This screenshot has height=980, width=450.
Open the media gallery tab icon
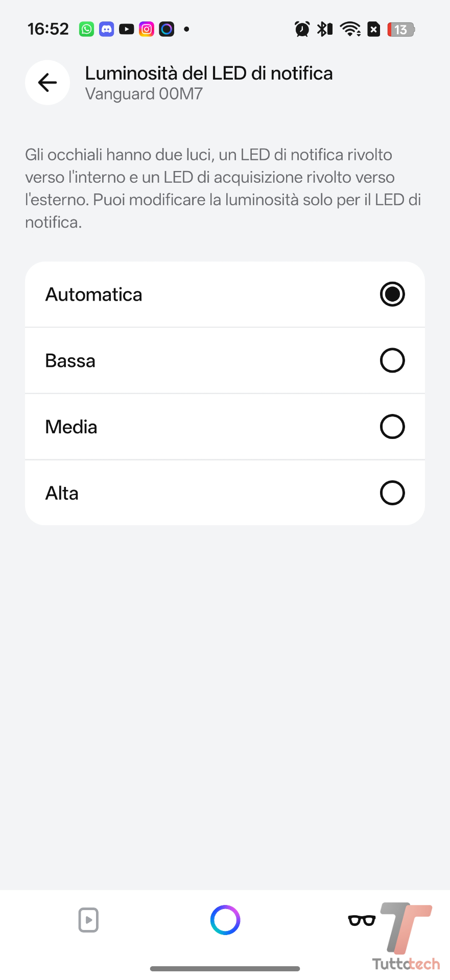[88, 920]
